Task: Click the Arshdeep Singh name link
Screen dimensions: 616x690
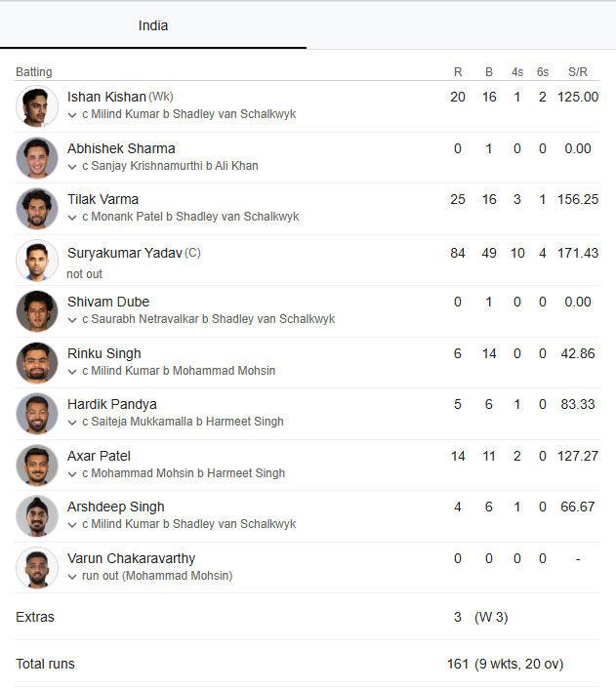Action: tap(116, 507)
